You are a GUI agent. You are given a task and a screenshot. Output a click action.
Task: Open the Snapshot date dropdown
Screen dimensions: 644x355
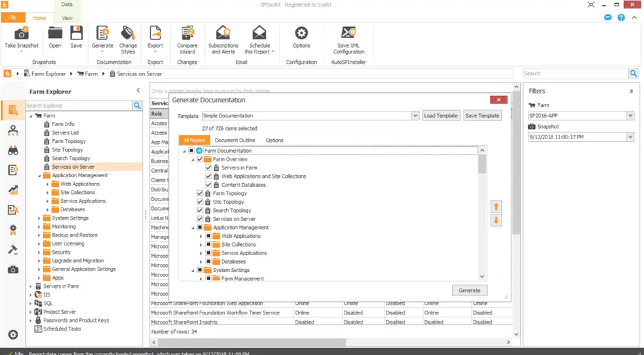[x=630, y=137]
